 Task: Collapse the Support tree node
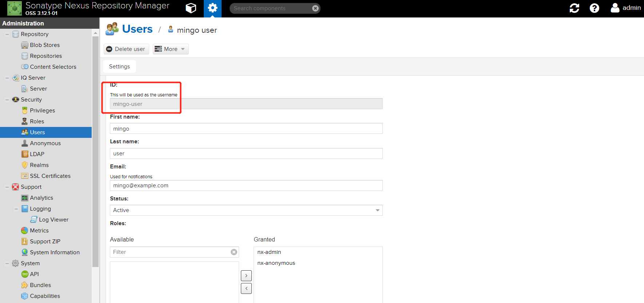7,187
